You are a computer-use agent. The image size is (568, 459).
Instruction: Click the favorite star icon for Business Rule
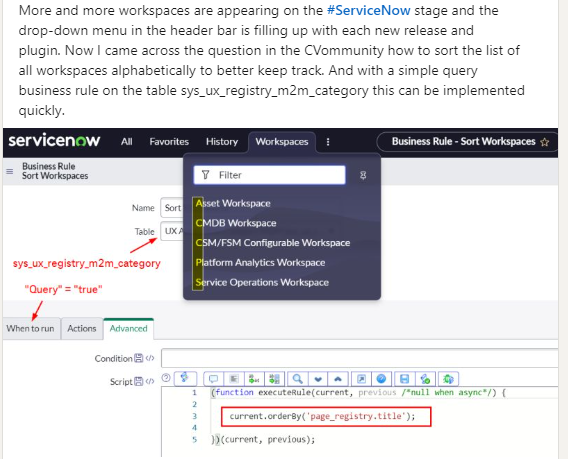(544, 142)
